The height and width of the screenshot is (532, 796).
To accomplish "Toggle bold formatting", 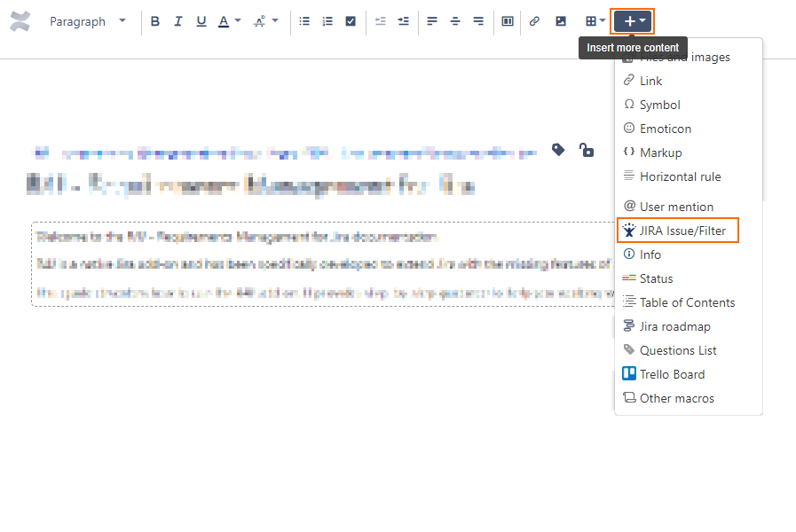I will point(155,21).
